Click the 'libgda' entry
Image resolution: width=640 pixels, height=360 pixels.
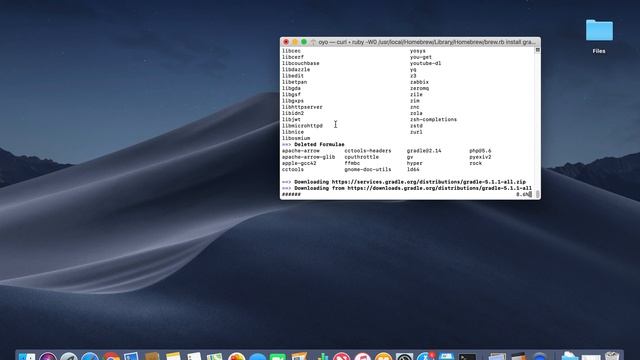291,88
